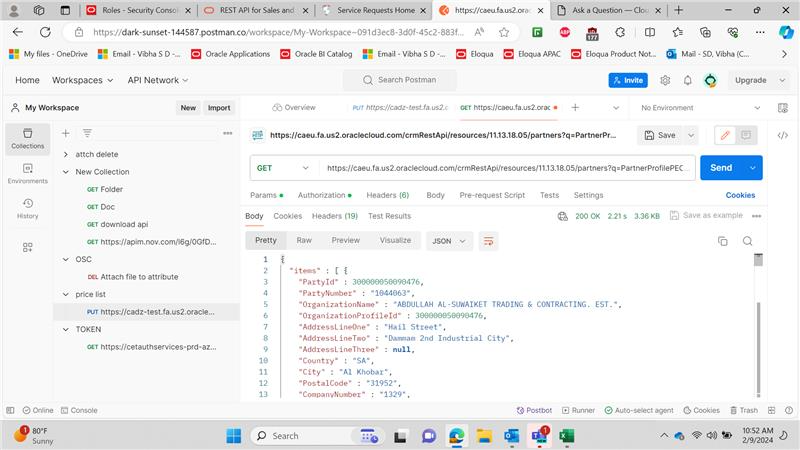Open the user avatar menu
The image size is (800, 450).
click(x=710, y=80)
